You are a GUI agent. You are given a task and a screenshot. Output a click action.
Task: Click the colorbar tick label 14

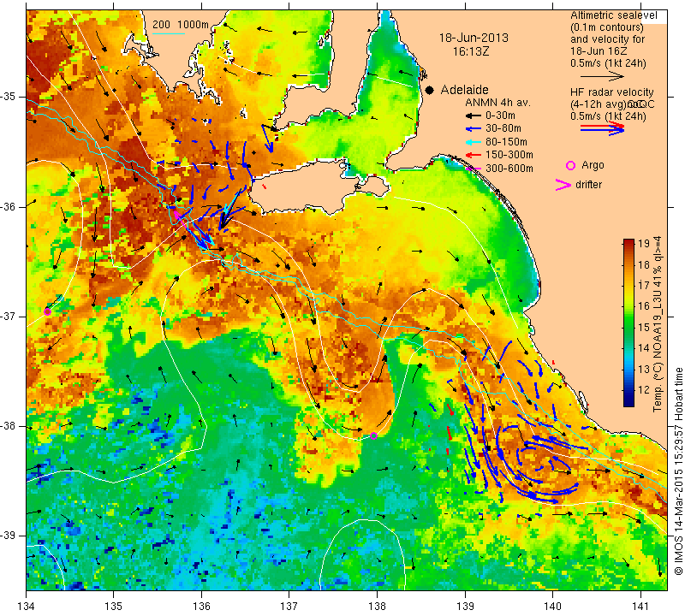pyautogui.click(x=644, y=348)
